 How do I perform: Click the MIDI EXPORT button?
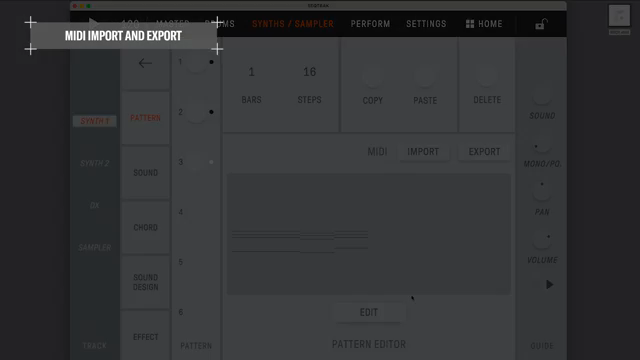click(484, 152)
